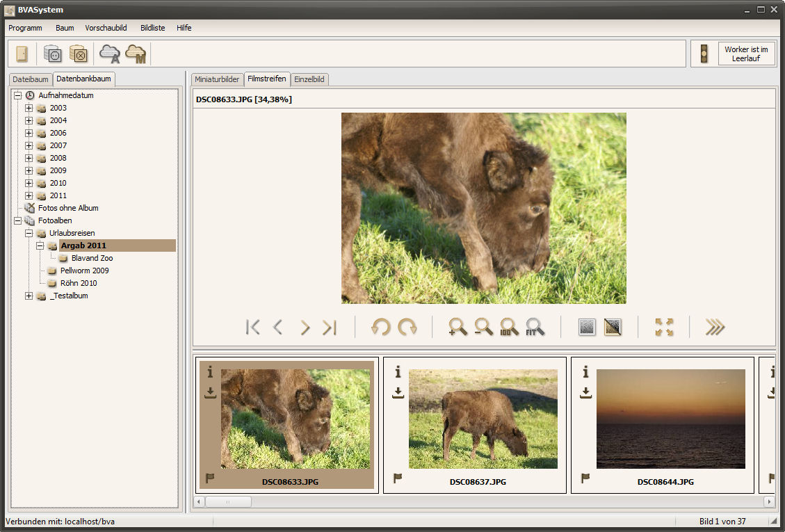This screenshot has height=532, width=785.
Task: Expand the 2006 tree node
Action: [29, 133]
